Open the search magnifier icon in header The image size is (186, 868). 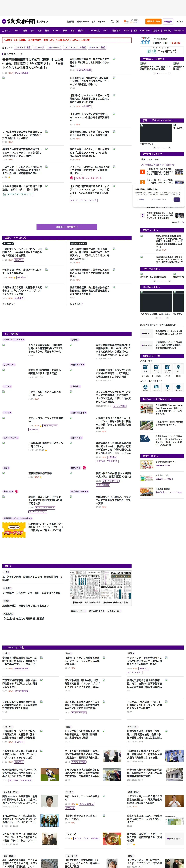tap(112, 21)
